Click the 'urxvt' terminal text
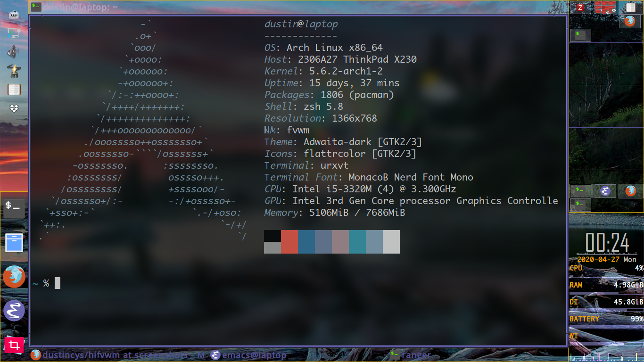 point(335,165)
